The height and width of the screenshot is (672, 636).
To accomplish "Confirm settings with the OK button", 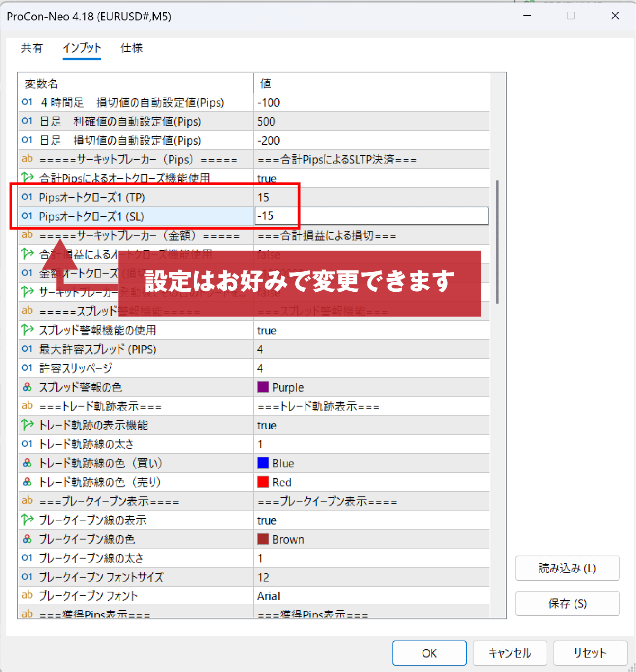I will [429, 653].
